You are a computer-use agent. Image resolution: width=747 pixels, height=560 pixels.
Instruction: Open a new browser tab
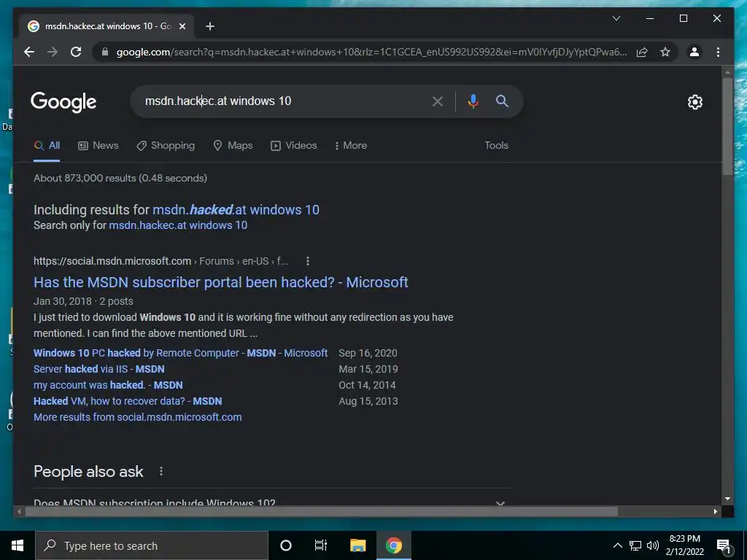pos(210,26)
